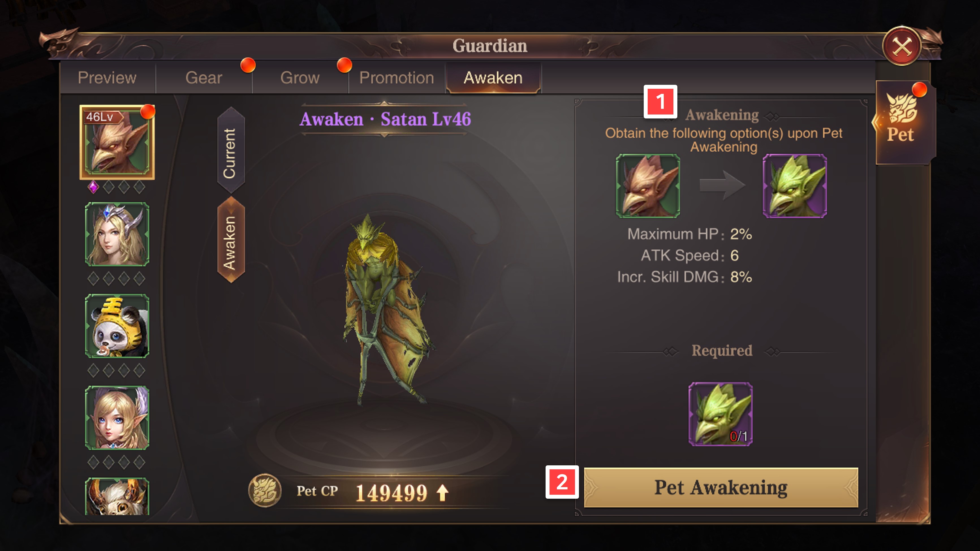This screenshot has height=551, width=980.
Task: Select the blonde winged-helmet guardian portrait
Action: click(x=117, y=234)
